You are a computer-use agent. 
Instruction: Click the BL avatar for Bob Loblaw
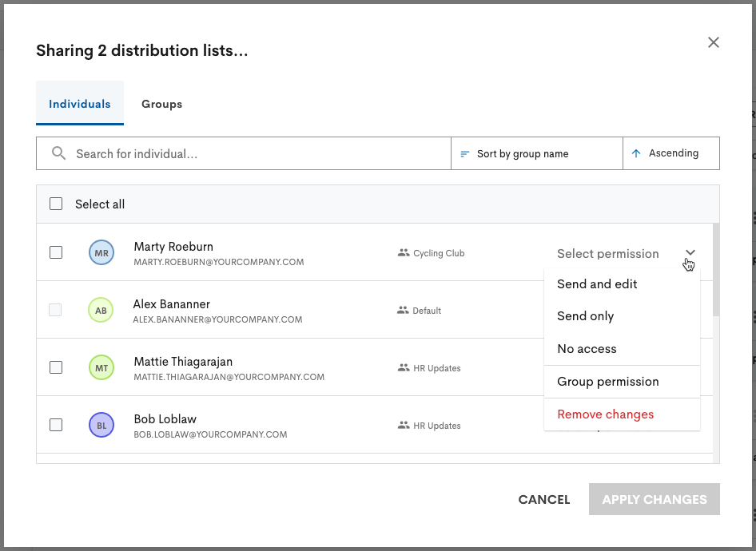click(x=101, y=425)
